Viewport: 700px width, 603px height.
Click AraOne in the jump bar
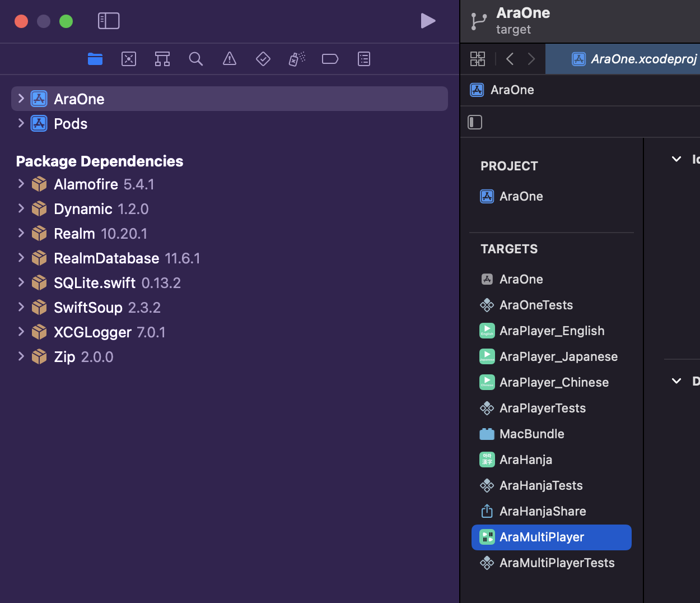point(512,90)
